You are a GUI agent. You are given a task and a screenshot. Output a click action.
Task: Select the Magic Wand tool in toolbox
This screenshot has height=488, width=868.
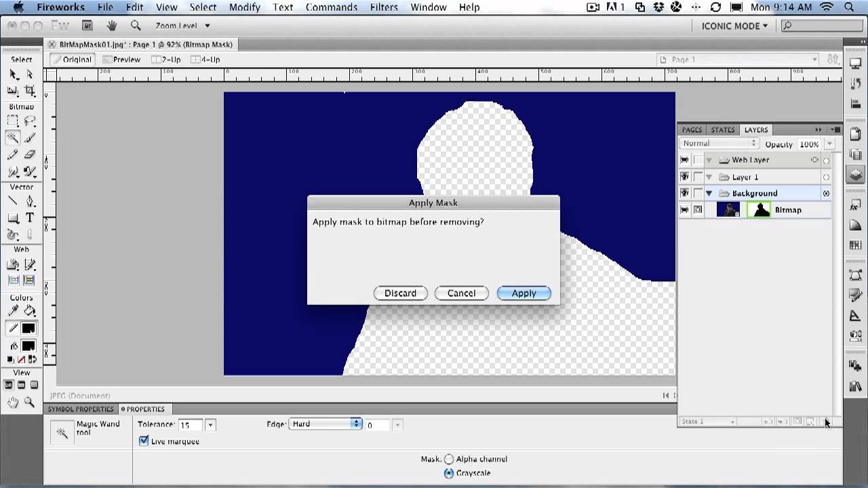click(13, 138)
